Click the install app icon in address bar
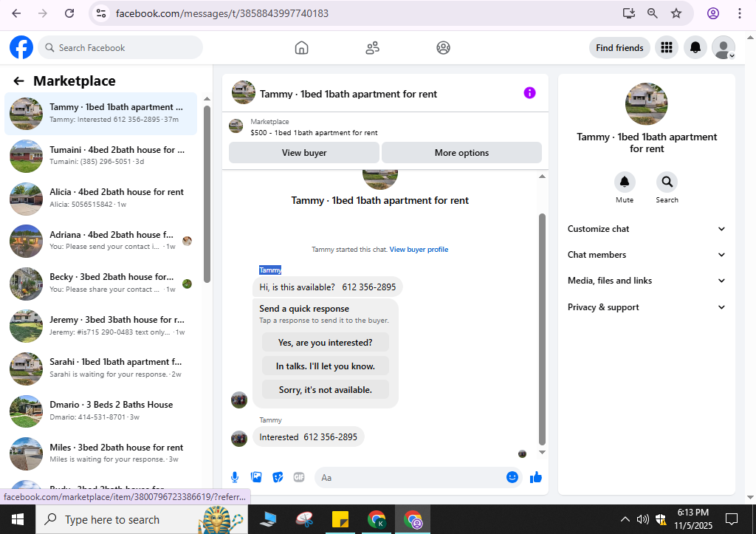756x534 pixels. 629,13
